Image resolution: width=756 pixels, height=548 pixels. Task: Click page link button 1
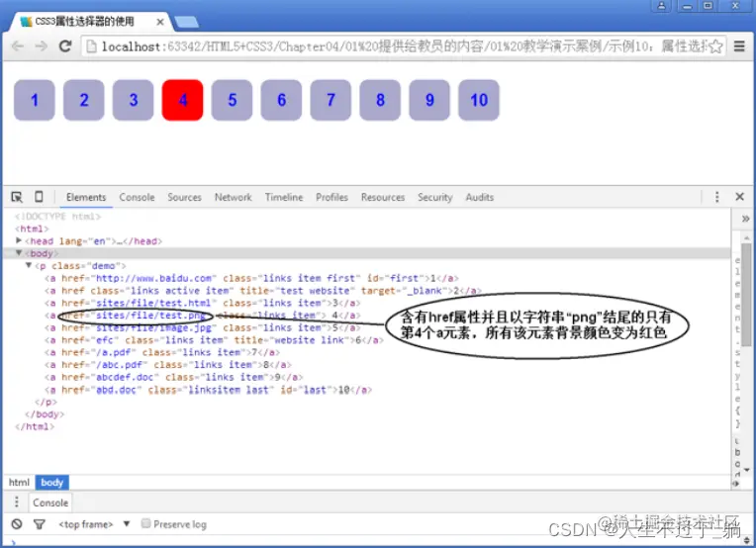coord(35,100)
